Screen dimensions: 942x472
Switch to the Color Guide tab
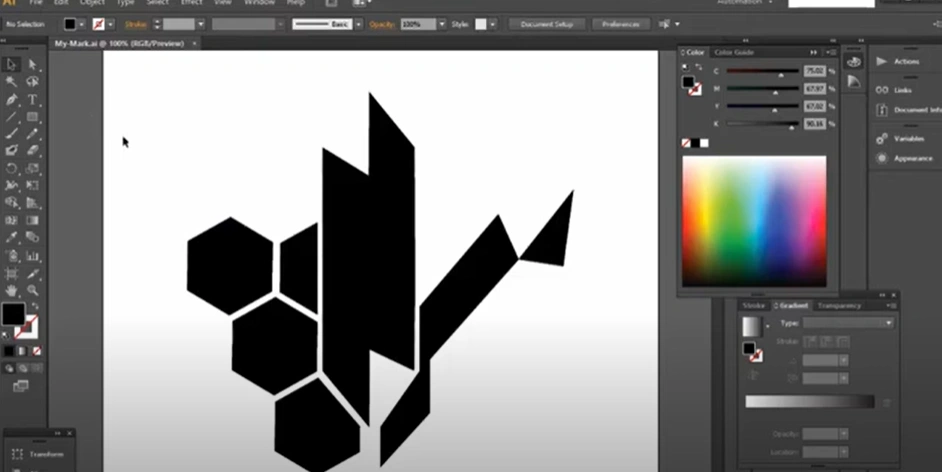pyautogui.click(x=734, y=52)
